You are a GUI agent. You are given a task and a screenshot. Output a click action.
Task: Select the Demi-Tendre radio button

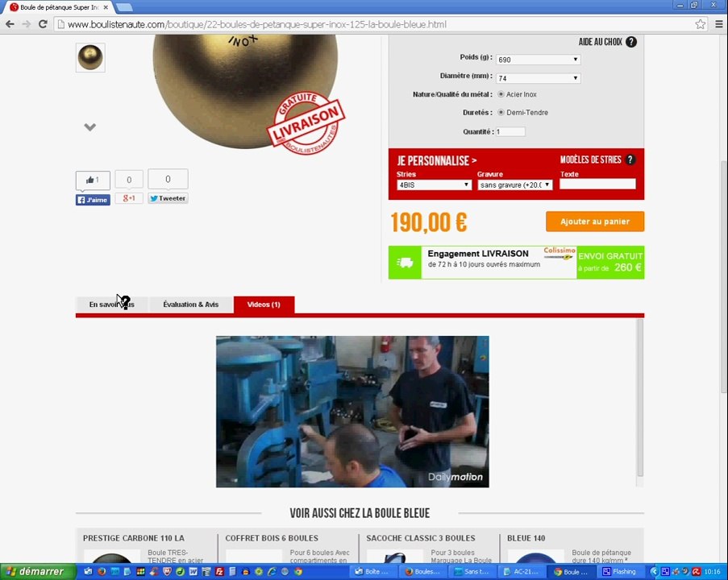501,112
